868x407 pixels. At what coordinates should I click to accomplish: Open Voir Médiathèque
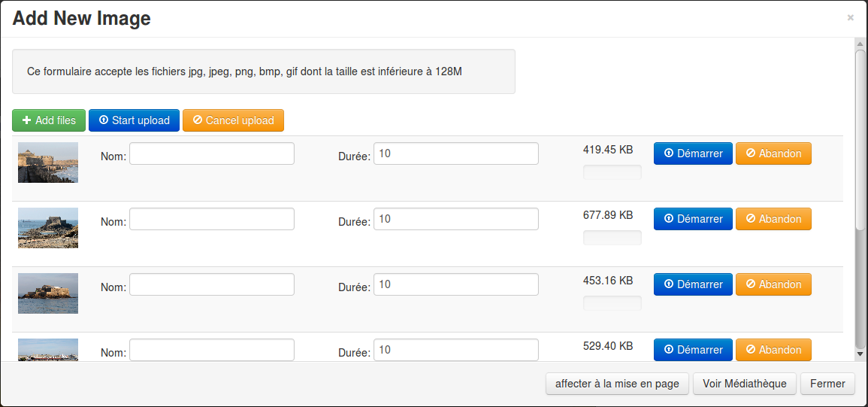744,384
